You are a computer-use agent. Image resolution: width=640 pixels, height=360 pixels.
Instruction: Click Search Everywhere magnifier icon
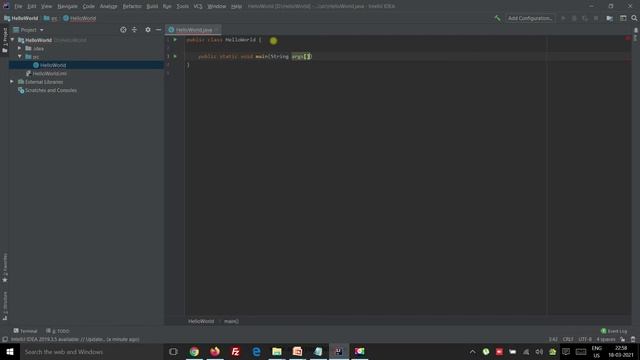click(634, 18)
